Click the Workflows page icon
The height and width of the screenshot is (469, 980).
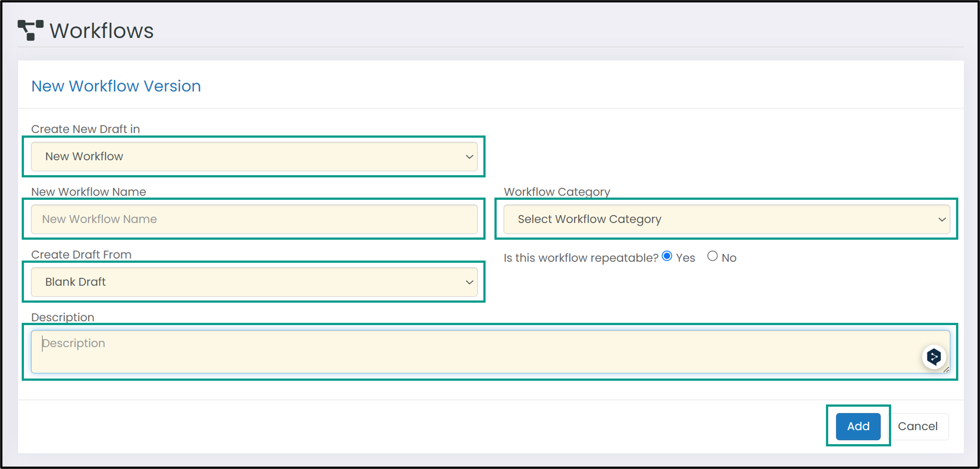30,30
